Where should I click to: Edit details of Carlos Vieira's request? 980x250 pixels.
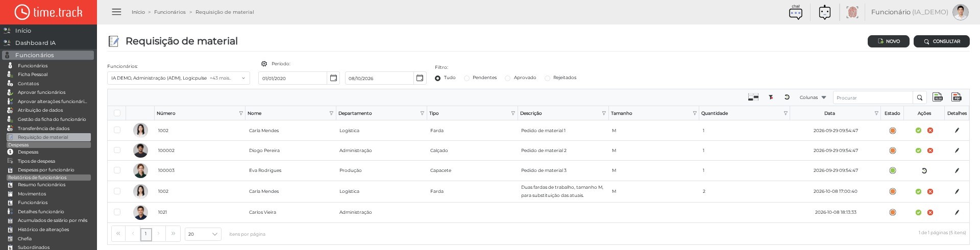click(957, 212)
